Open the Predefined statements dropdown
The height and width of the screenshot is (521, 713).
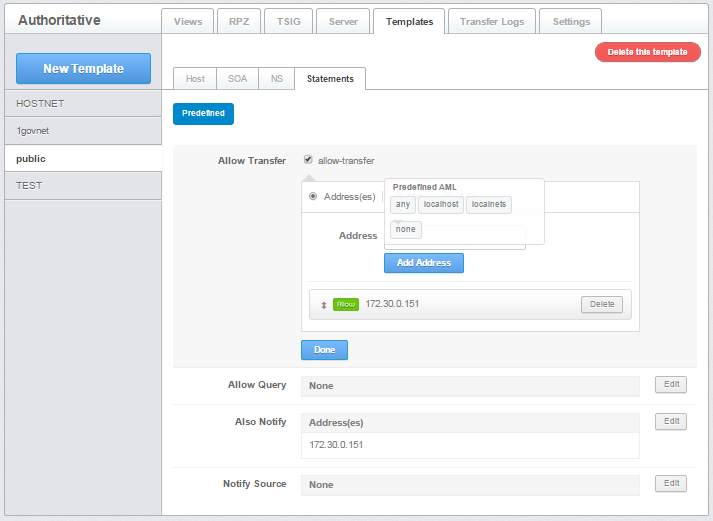pyautogui.click(x=203, y=114)
